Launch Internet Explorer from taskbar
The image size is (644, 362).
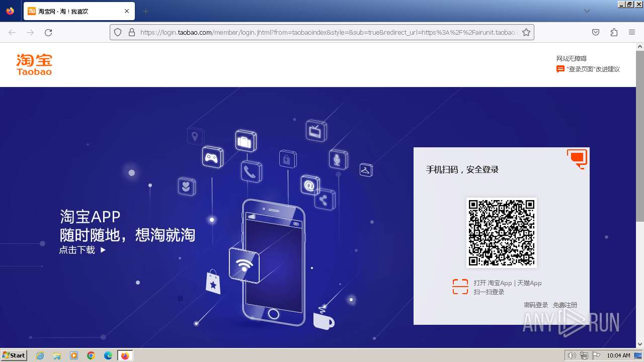(40, 355)
